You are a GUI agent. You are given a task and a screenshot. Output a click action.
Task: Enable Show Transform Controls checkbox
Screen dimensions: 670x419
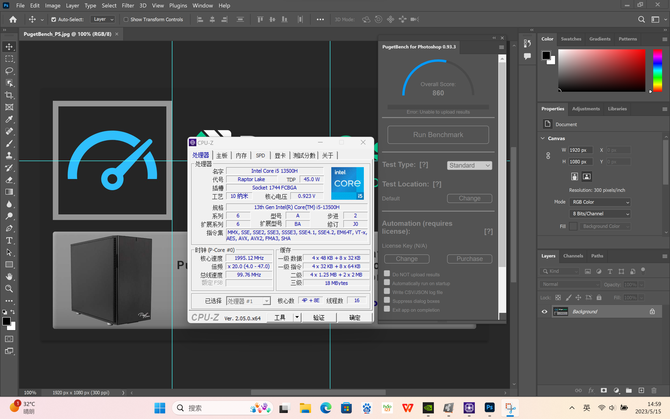pos(126,20)
